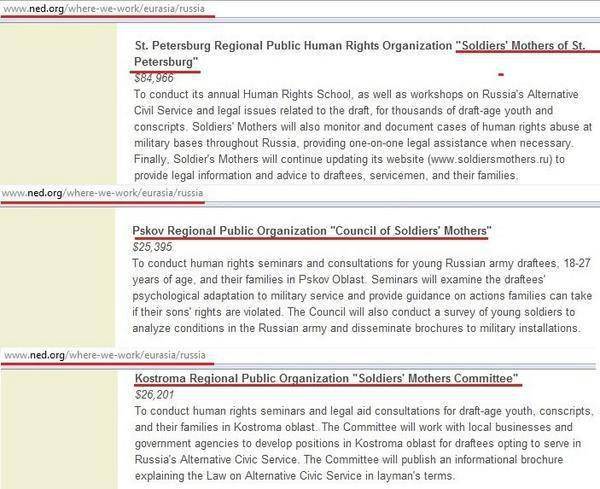Viewport: 600px width, 489px height.
Task: Click "government agencies to develop positions" line
Action: 358,443
